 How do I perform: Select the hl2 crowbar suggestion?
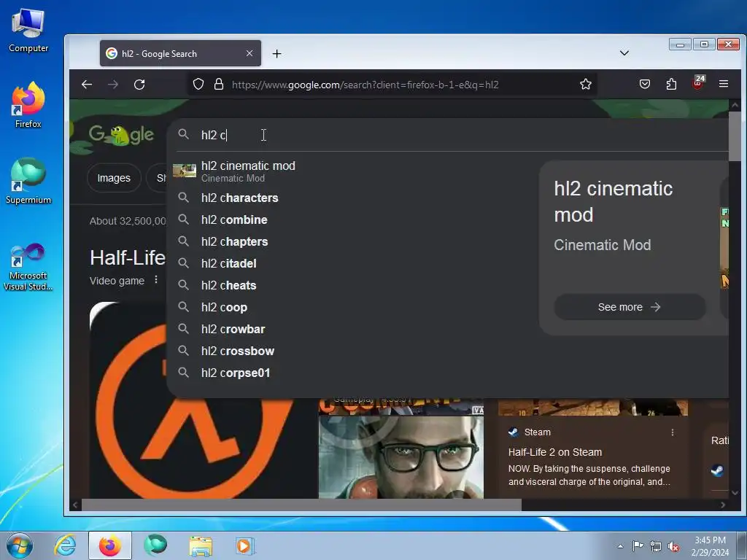pyautogui.click(x=352, y=329)
